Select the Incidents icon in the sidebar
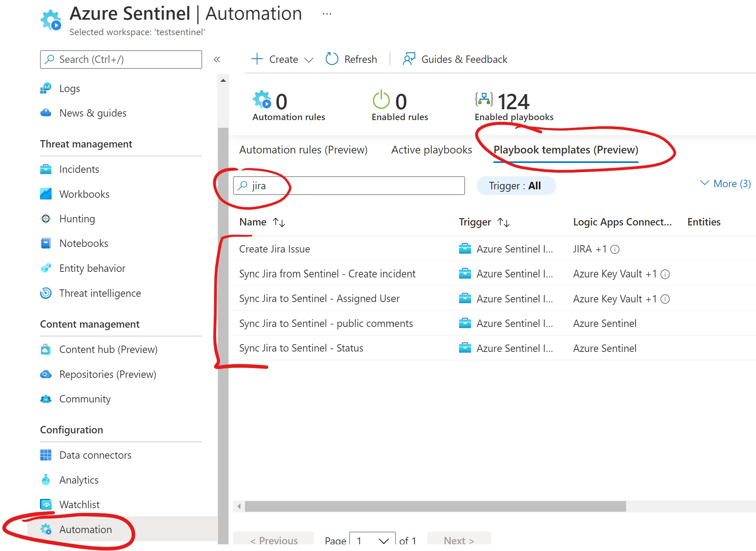The width and height of the screenshot is (756, 551). tap(46, 169)
